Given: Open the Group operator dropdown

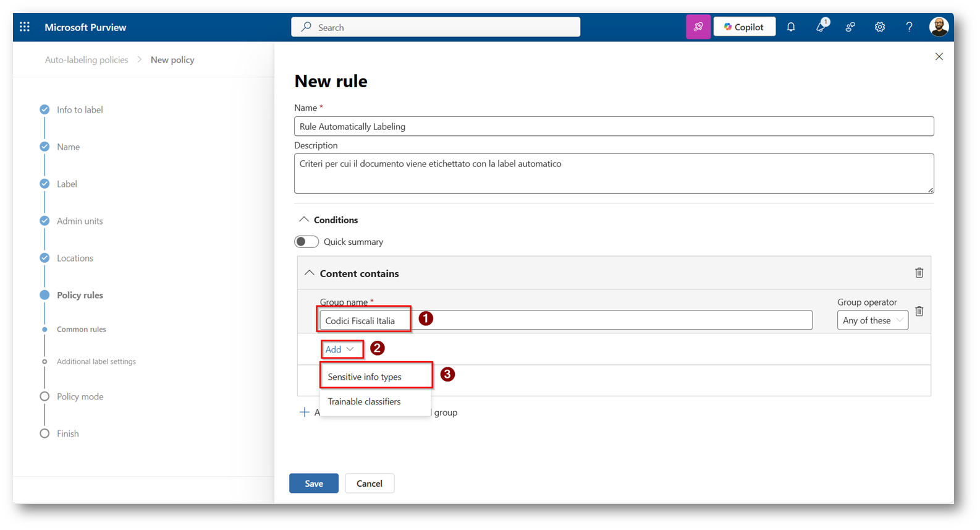Looking at the screenshot, I should (872, 320).
